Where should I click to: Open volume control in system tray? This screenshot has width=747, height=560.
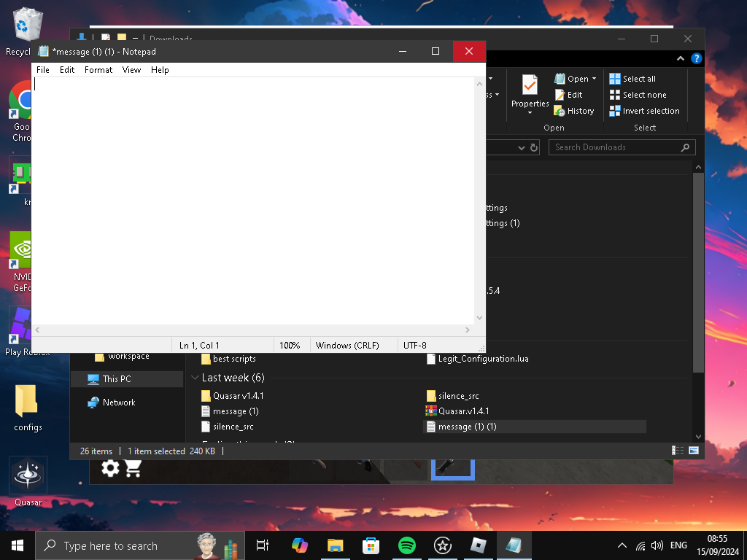(x=657, y=545)
